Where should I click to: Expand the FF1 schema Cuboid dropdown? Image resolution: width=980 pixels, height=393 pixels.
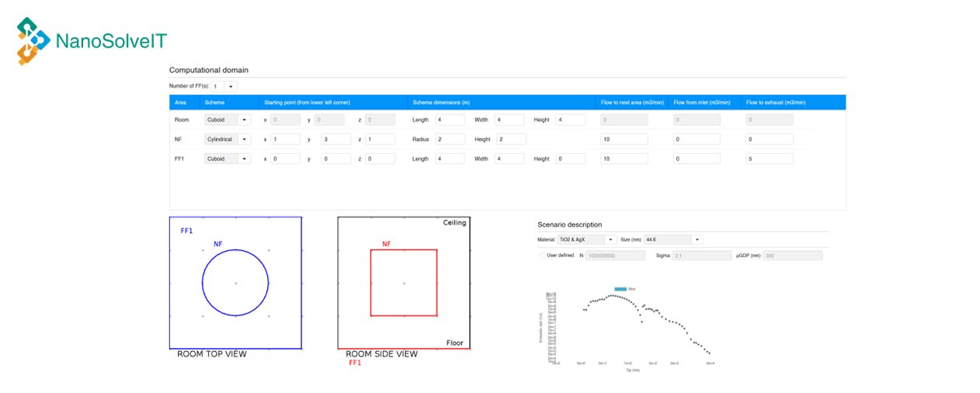227,159
